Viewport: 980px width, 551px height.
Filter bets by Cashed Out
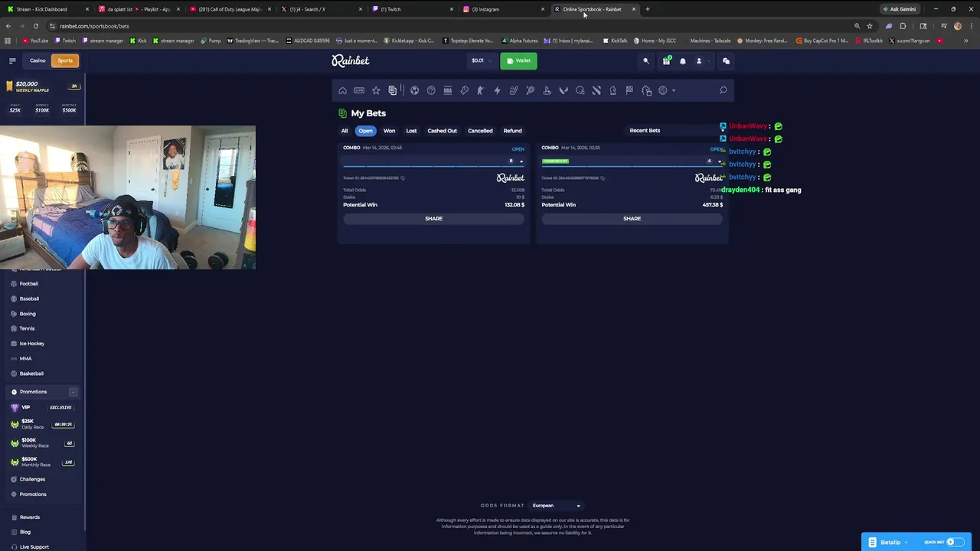(x=442, y=131)
